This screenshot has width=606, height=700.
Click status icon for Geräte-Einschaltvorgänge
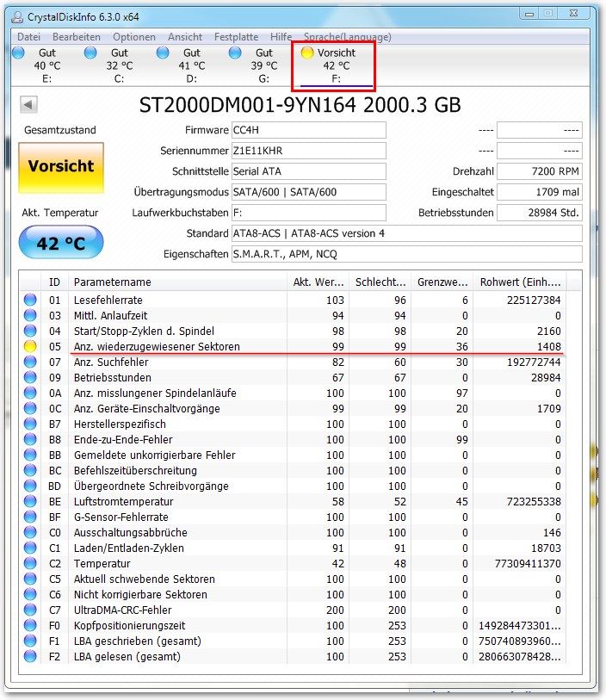point(30,408)
